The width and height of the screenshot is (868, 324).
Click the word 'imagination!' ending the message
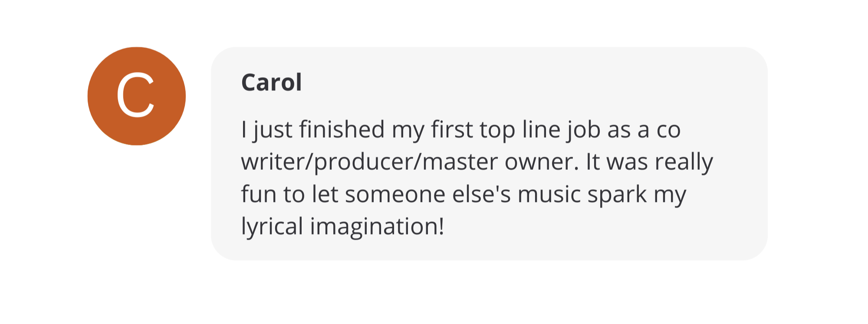(377, 226)
